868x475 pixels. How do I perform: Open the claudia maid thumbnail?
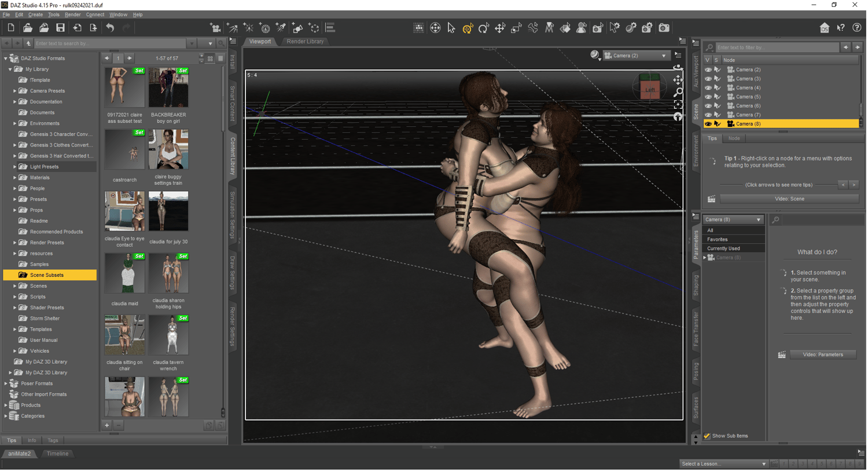(124, 273)
